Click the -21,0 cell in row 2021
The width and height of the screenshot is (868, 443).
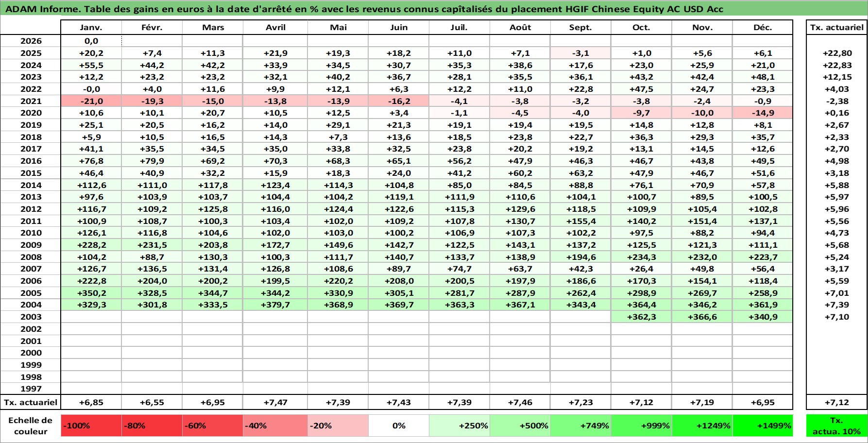(x=91, y=101)
